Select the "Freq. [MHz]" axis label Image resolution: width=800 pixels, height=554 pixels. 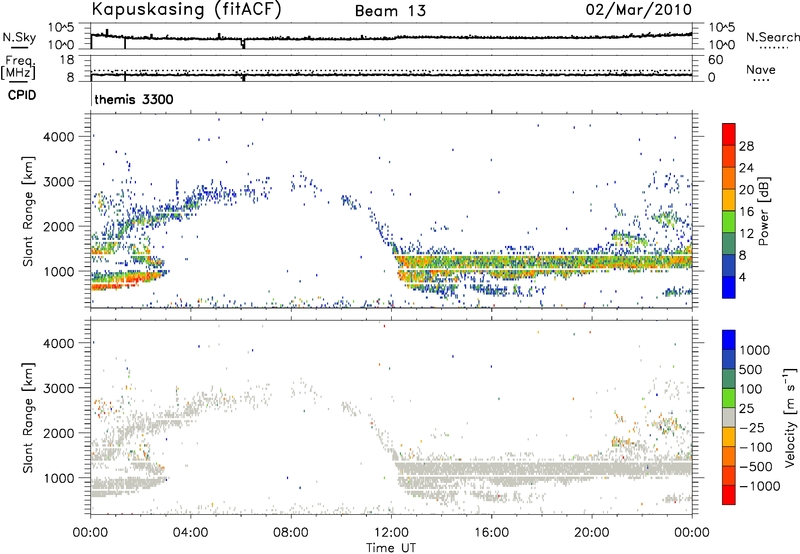click(x=18, y=67)
